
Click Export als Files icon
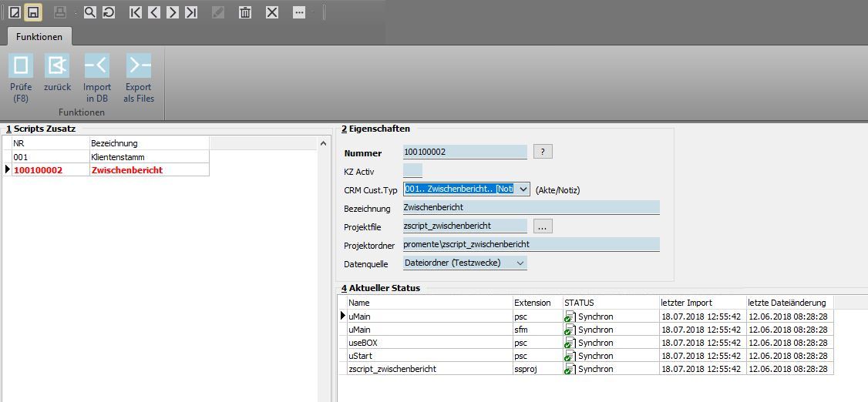(x=139, y=78)
